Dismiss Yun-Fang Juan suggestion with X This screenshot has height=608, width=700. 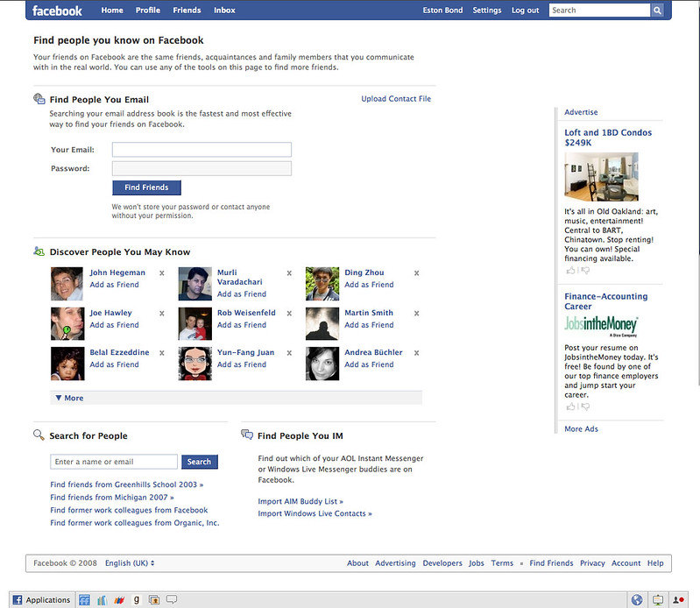click(289, 353)
